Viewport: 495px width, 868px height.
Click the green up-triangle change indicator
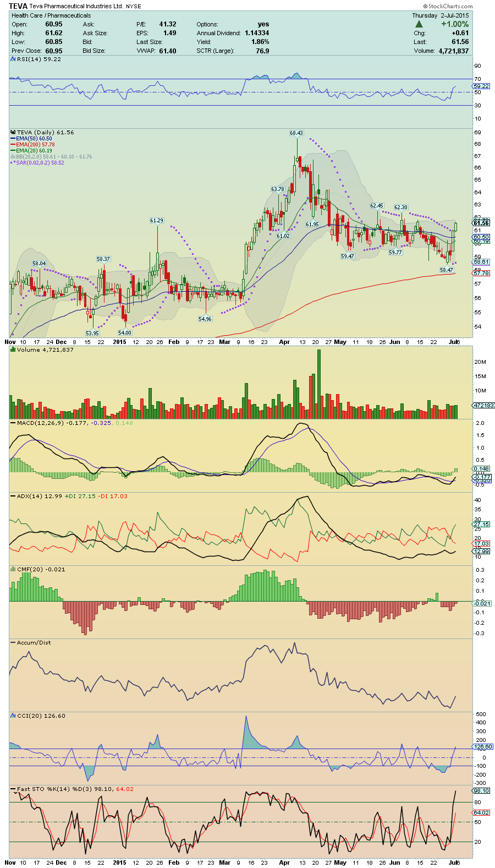pos(419,24)
